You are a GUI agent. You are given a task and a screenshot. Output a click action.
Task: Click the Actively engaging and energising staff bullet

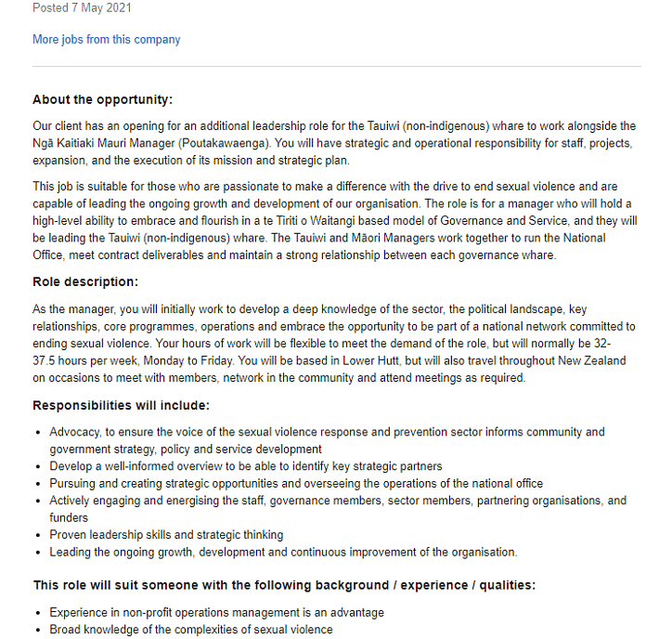(x=338, y=509)
